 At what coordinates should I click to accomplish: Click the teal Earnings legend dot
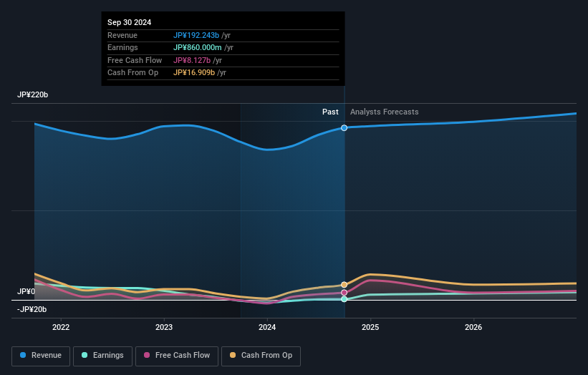[85, 355]
